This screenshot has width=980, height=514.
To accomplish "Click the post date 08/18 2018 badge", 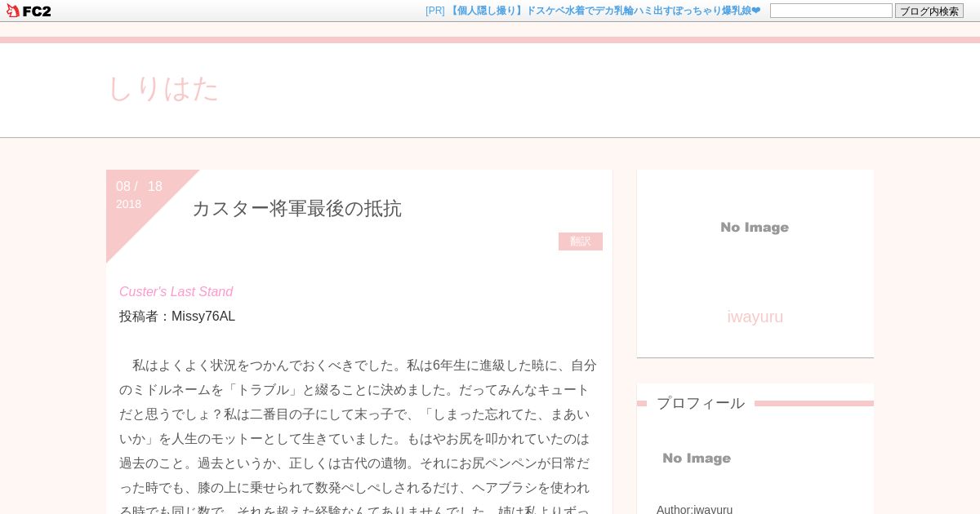I will coord(140,194).
